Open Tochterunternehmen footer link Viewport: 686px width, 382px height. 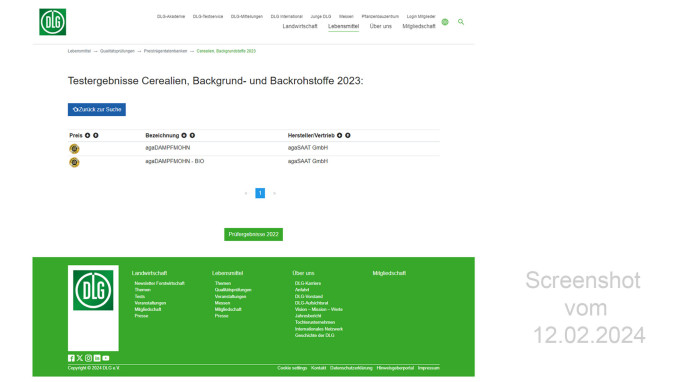coord(315,322)
